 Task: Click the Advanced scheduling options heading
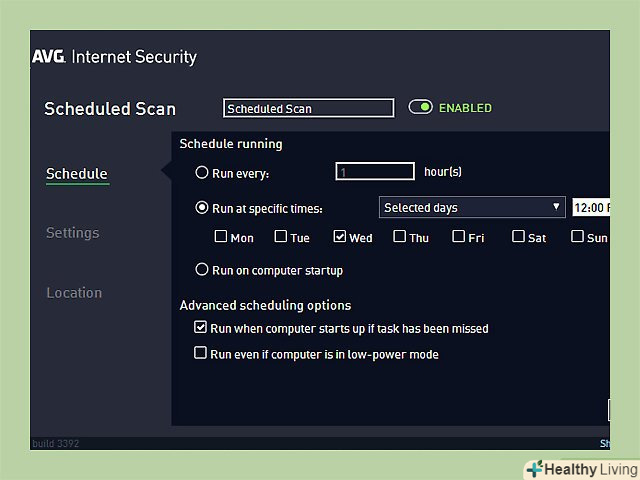(x=265, y=305)
